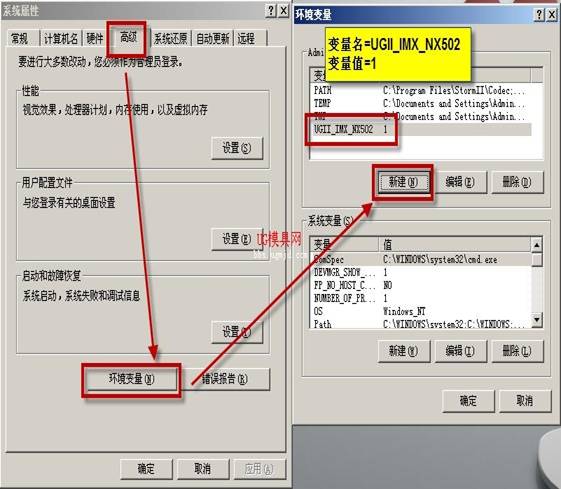This screenshot has width=561, height=489.
Task: Click 设置(T) under 启动和故障恢复
Action: click(x=237, y=332)
